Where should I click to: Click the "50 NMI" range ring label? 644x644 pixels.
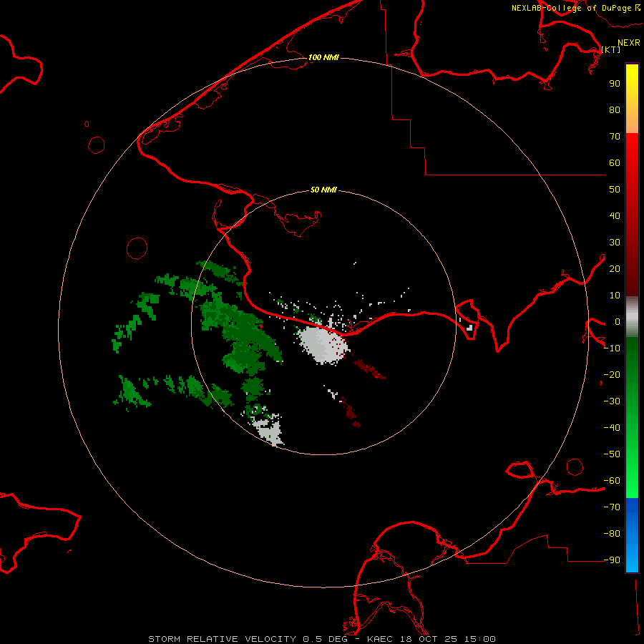323,190
